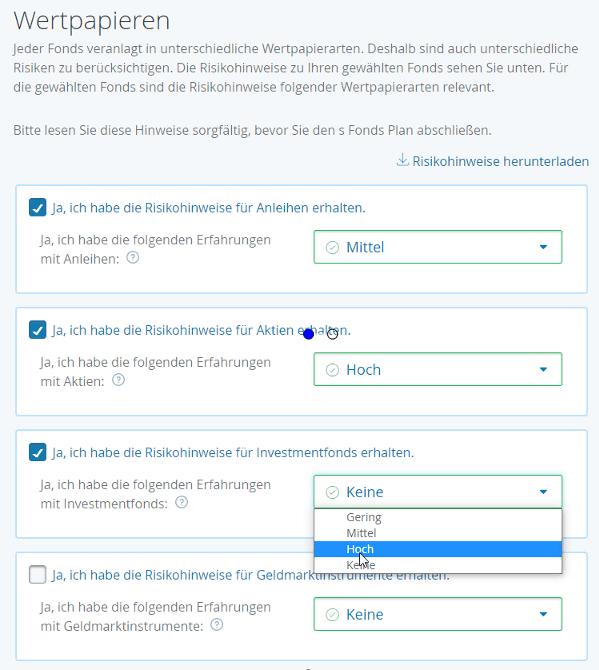Tick the Geldmarktinstrumente Risikohinweise checkbox
The height and width of the screenshot is (670, 599).
click(38, 575)
